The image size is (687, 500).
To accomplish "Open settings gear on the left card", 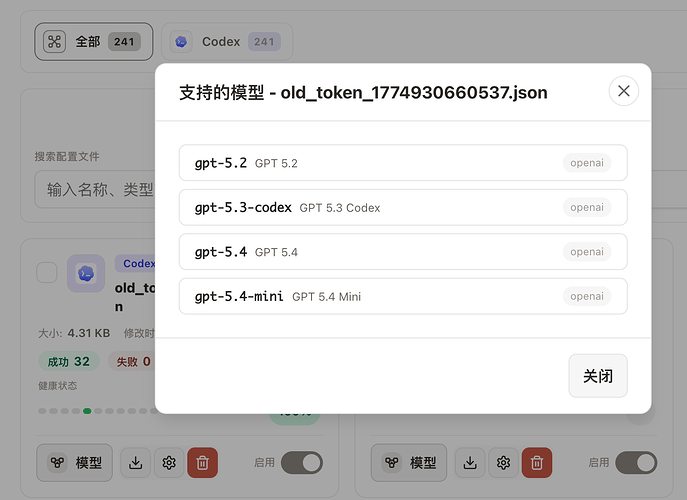I will coord(169,463).
